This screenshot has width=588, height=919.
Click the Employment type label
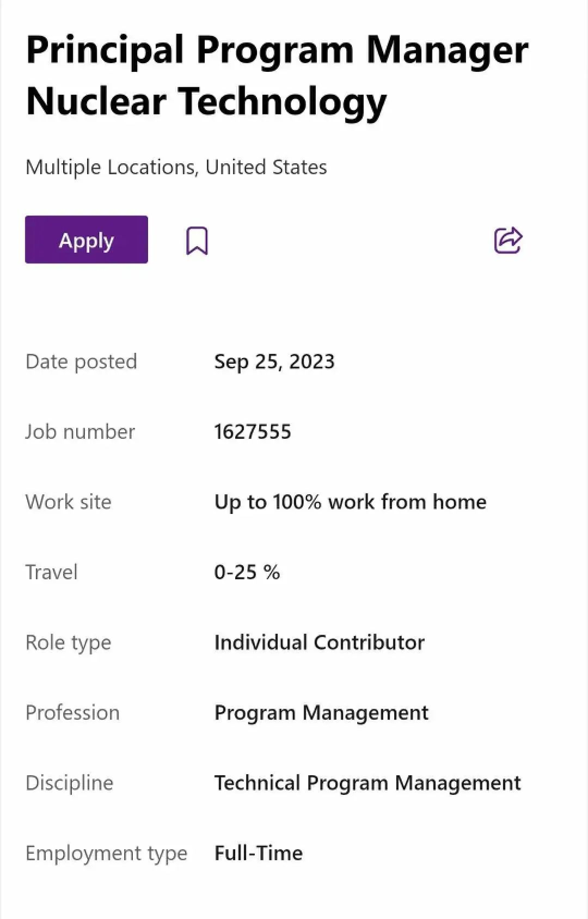[x=106, y=853]
